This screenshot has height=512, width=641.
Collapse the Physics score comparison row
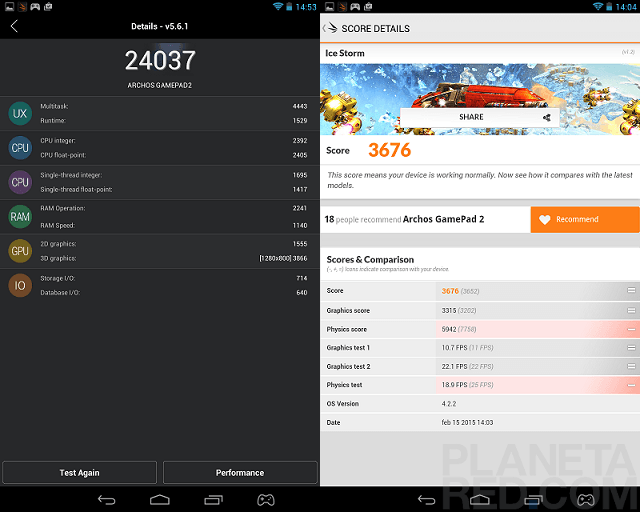pos(631,329)
